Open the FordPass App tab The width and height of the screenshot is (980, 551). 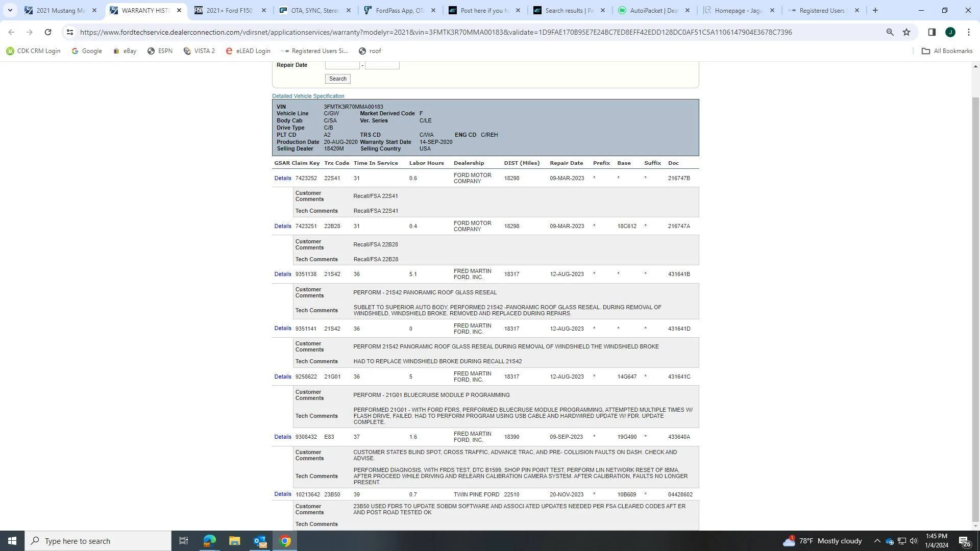[x=399, y=10]
